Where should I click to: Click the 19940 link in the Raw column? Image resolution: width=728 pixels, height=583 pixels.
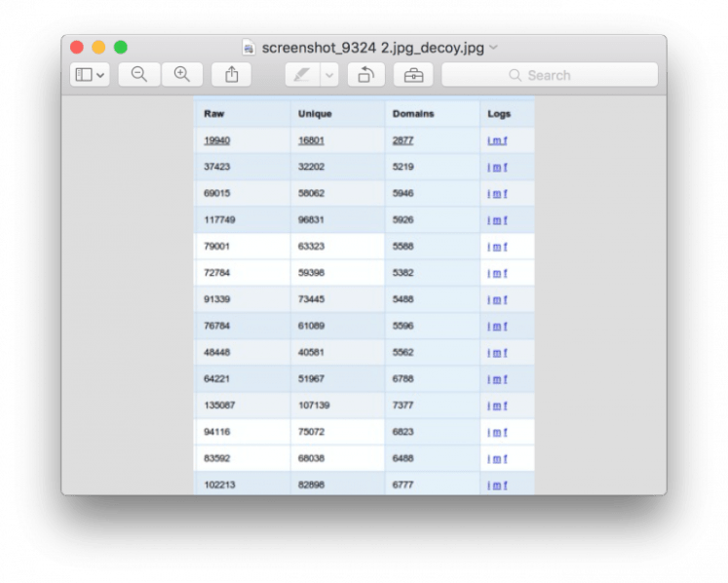click(x=216, y=140)
